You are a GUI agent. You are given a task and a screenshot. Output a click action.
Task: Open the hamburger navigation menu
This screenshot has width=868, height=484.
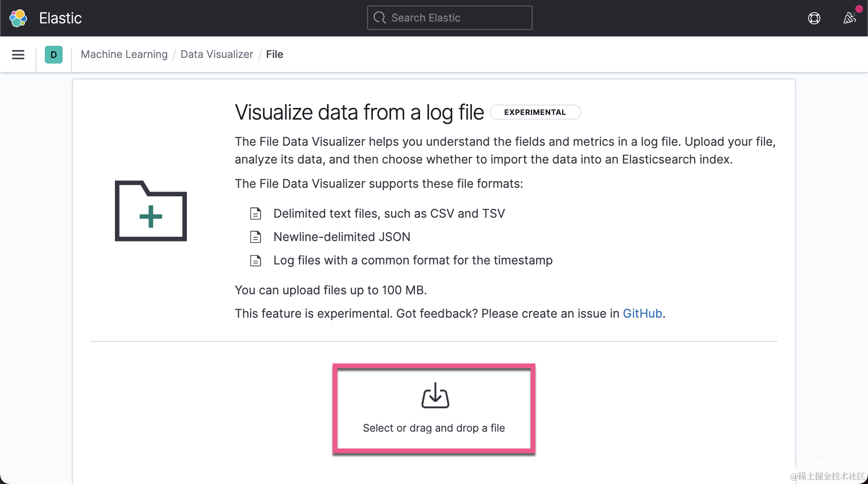coord(18,55)
